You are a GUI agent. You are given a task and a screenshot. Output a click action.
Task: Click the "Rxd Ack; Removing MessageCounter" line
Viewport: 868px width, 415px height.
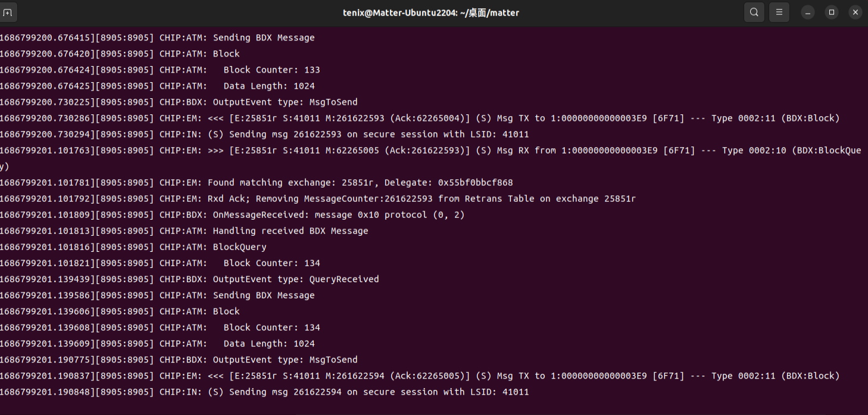click(x=421, y=198)
